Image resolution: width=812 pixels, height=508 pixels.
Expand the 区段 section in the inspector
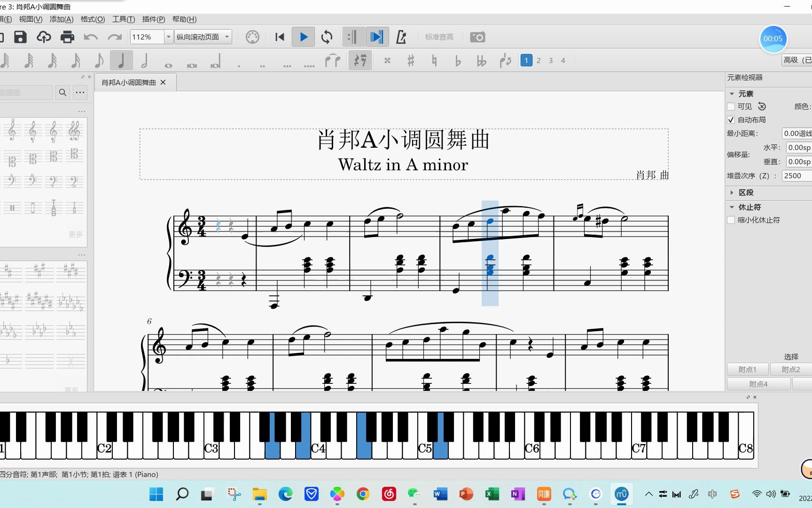pos(732,192)
